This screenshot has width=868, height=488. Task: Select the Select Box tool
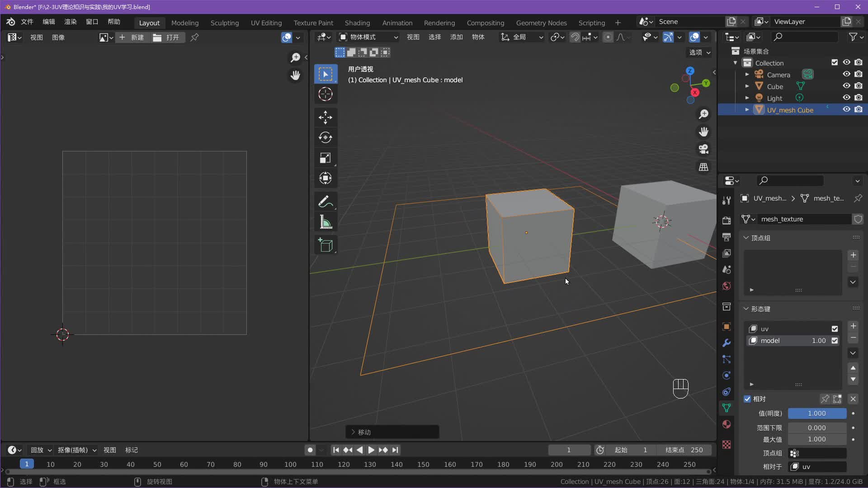coord(325,74)
